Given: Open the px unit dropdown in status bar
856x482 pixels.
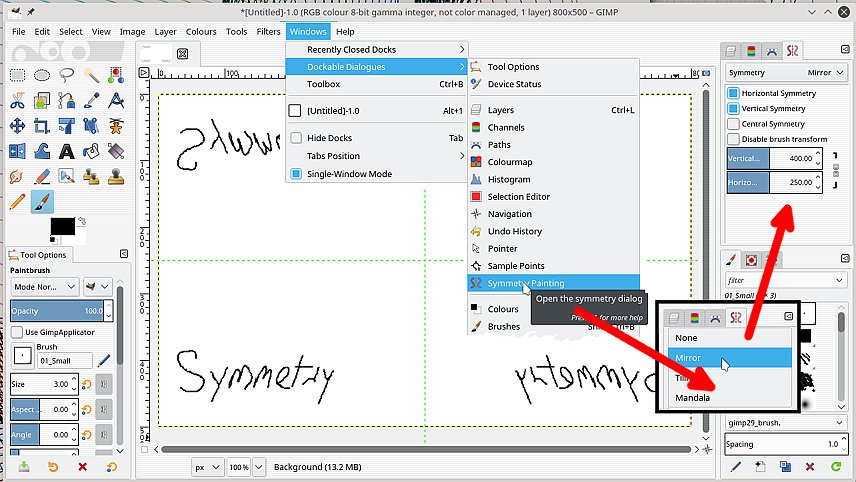Looking at the screenshot, I should coord(207,467).
